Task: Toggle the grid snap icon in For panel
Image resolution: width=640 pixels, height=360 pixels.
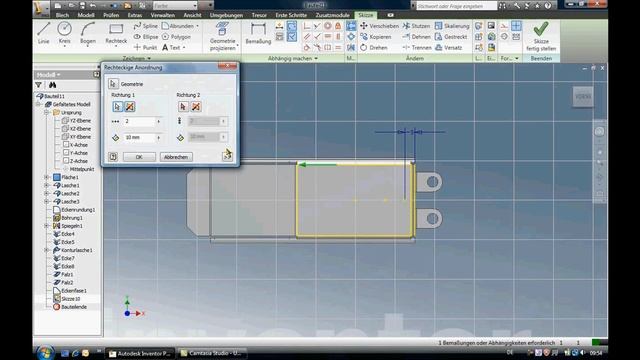Action: 516,26
